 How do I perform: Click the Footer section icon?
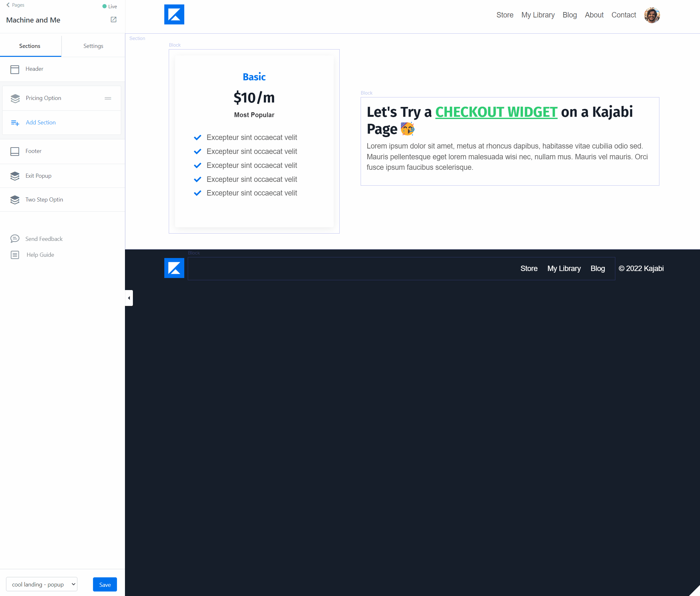(14, 151)
